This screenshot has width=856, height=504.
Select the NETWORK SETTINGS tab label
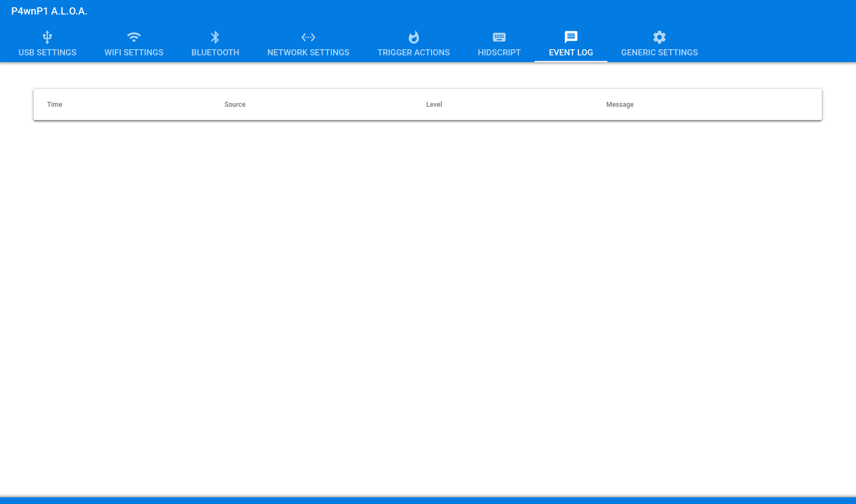click(x=308, y=53)
